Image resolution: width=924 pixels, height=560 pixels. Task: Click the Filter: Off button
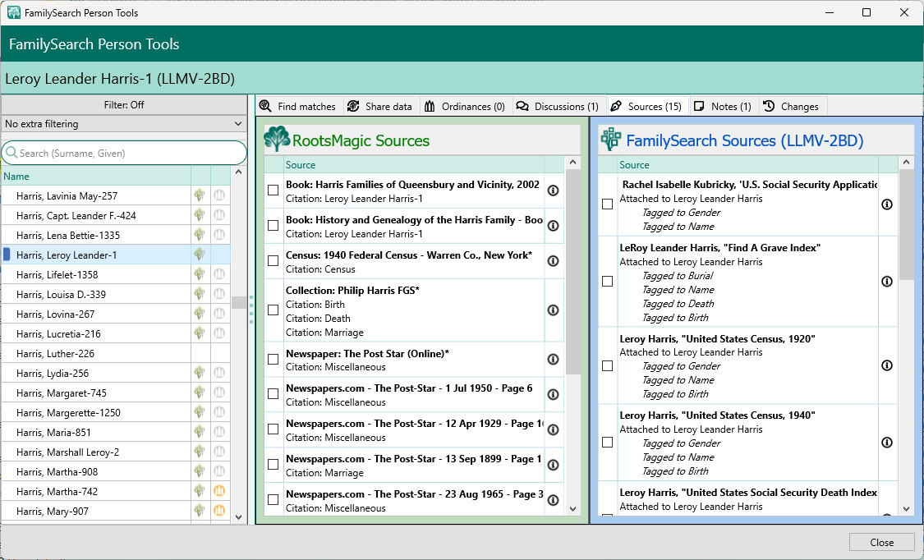tap(124, 105)
